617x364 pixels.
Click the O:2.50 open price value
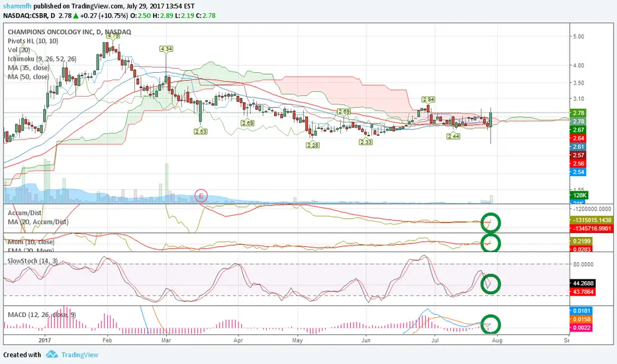(140, 16)
